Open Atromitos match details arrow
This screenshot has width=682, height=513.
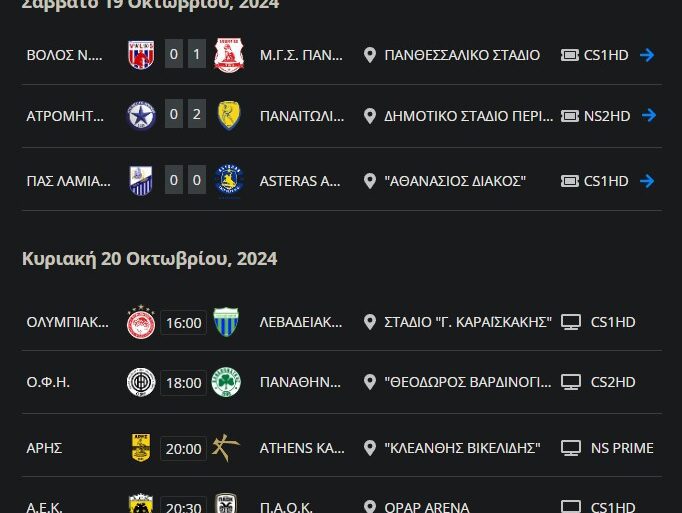pos(649,116)
